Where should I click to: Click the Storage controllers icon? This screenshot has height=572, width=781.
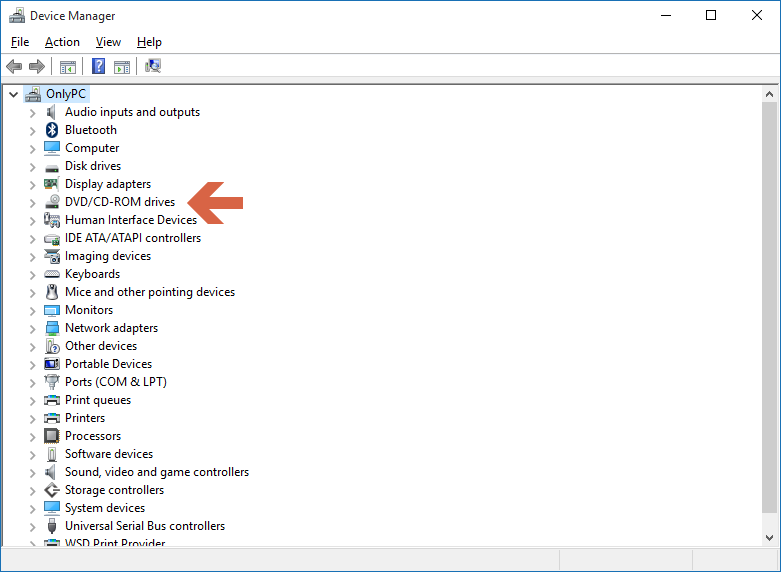52,490
